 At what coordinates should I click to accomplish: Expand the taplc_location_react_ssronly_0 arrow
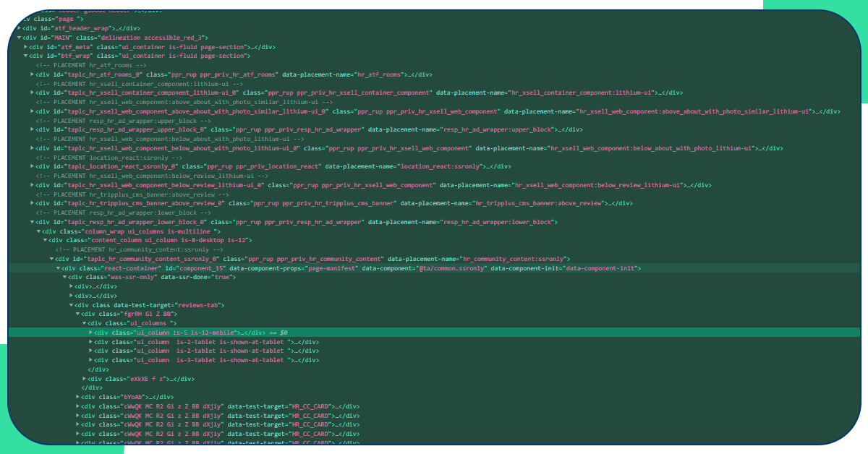pyautogui.click(x=33, y=166)
